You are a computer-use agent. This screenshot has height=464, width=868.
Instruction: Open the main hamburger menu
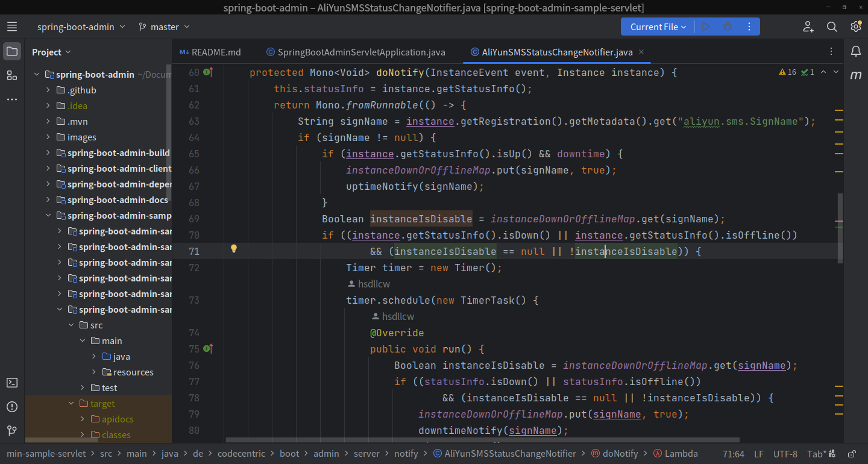coord(12,27)
